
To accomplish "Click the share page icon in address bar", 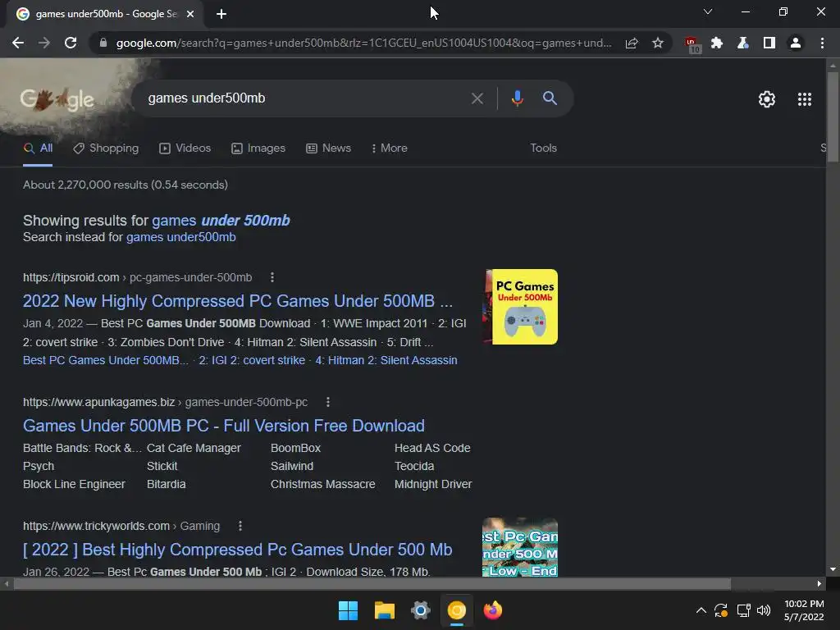I will (632, 43).
